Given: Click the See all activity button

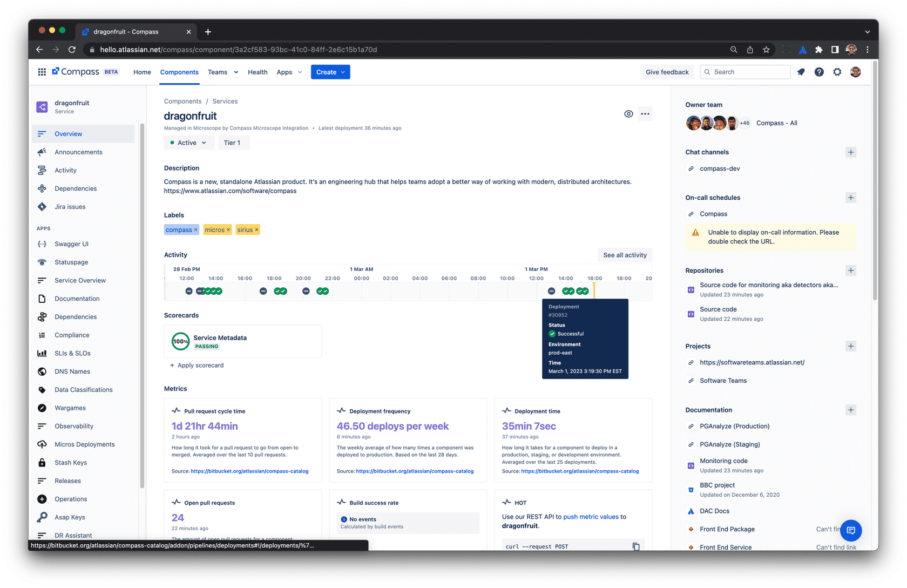Looking at the screenshot, I should (625, 255).
